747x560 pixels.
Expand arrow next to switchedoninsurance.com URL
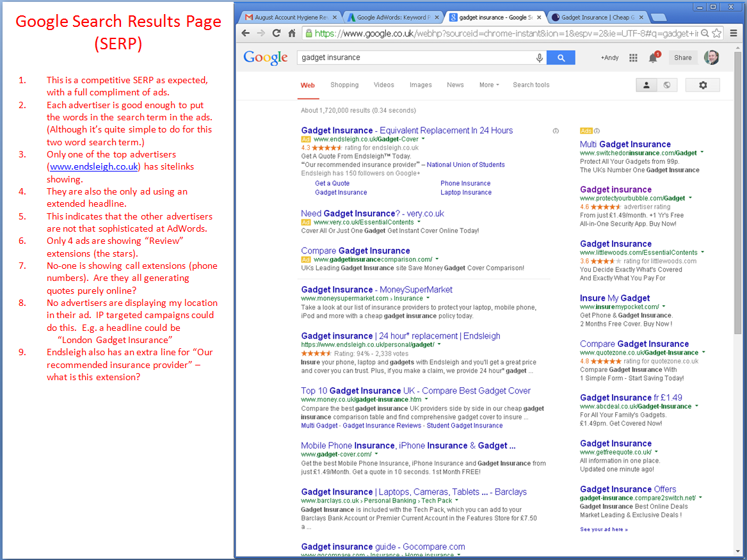pos(702,153)
